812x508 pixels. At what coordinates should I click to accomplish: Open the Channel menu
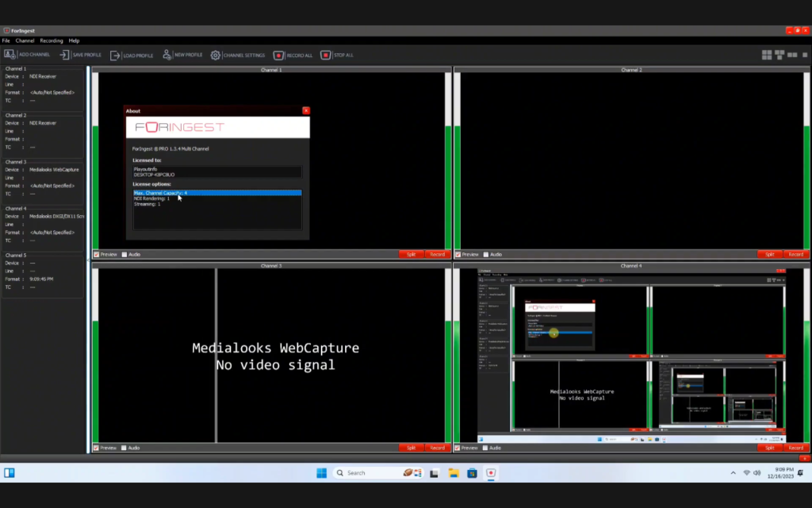[x=26, y=40]
